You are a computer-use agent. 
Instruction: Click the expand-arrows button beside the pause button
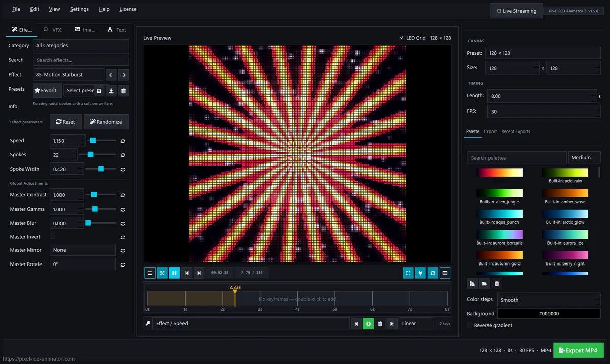[162, 273]
